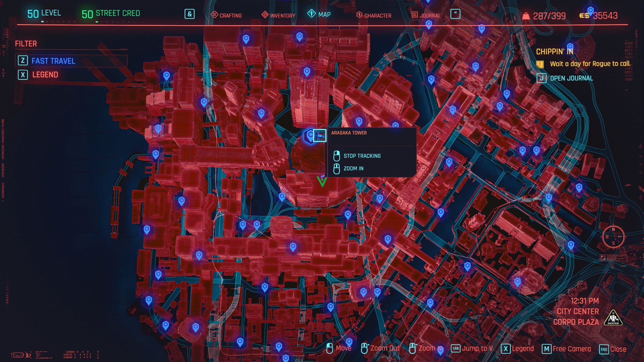
Task: Click the Chippin' In quest marker icon
Action: tap(540, 64)
